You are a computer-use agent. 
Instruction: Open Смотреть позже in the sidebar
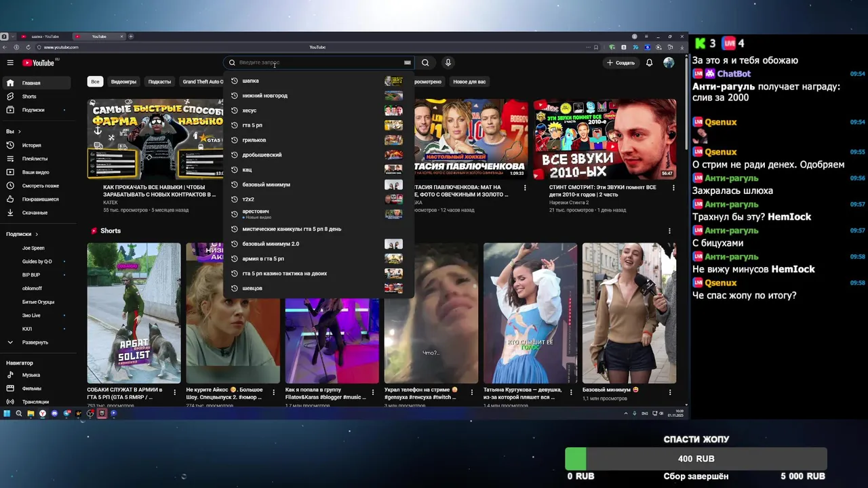pos(37,186)
